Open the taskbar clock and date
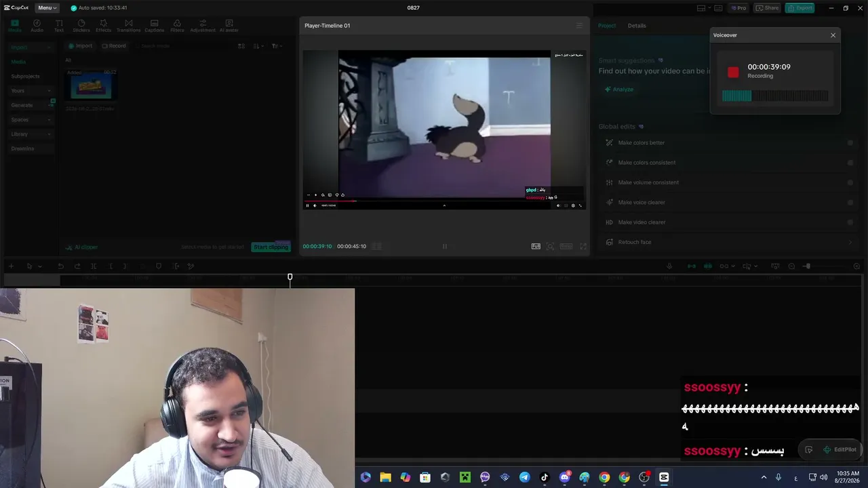 [848, 477]
